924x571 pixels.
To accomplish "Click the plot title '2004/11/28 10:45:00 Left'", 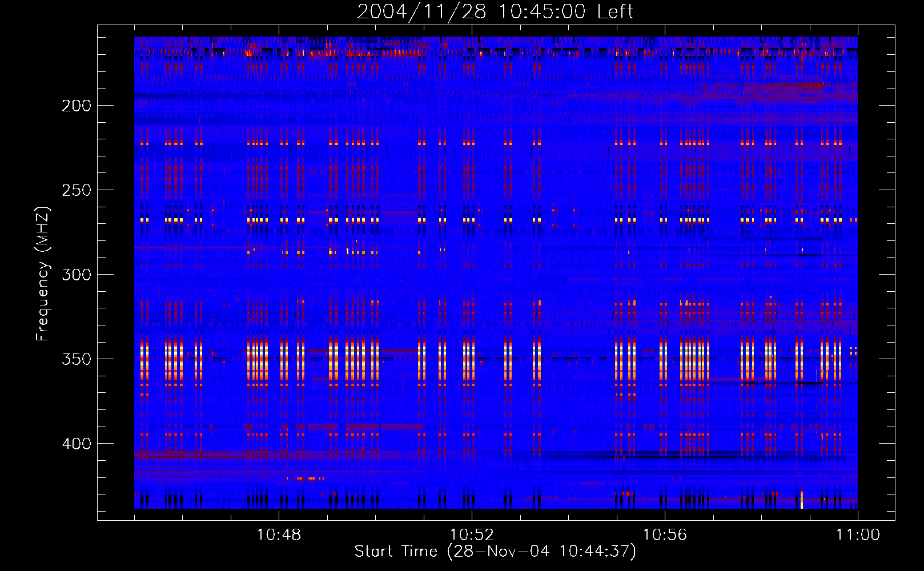I will pyautogui.click(x=495, y=11).
